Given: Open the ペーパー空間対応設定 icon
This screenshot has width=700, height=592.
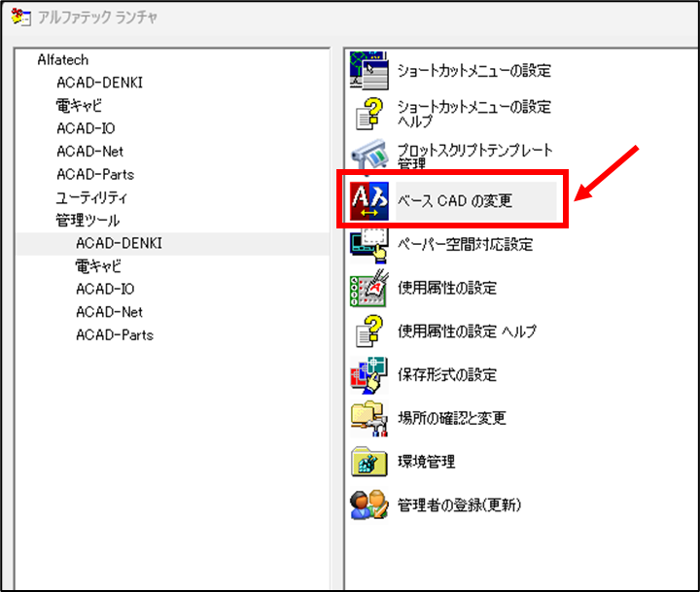Looking at the screenshot, I should tap(368, 245).
